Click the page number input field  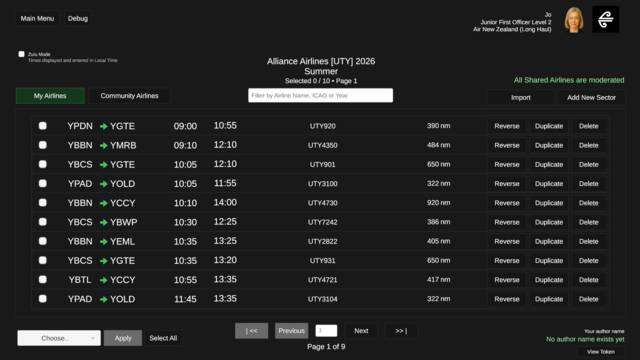coord(326,331)
